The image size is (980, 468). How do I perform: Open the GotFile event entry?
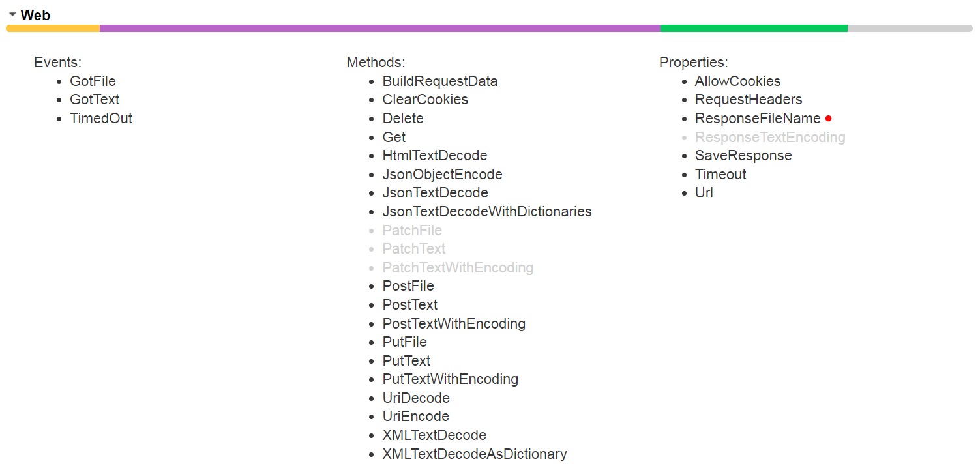[93, 81]
